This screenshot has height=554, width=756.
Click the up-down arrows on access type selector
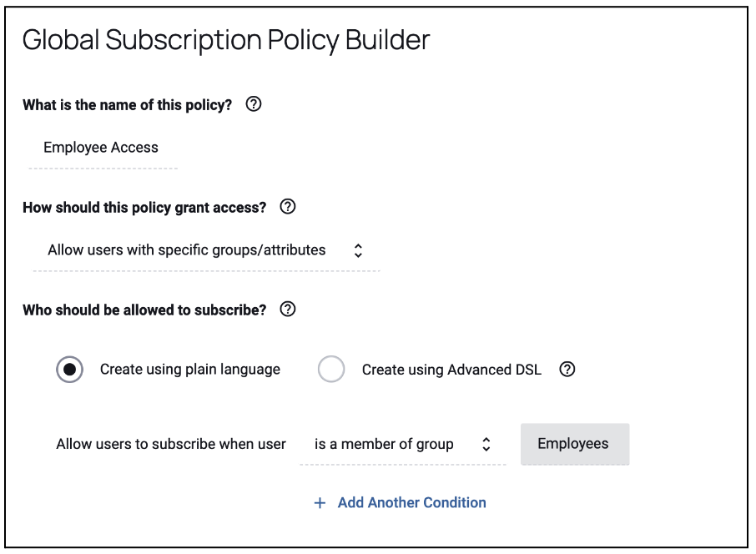(x=359, y=250)
